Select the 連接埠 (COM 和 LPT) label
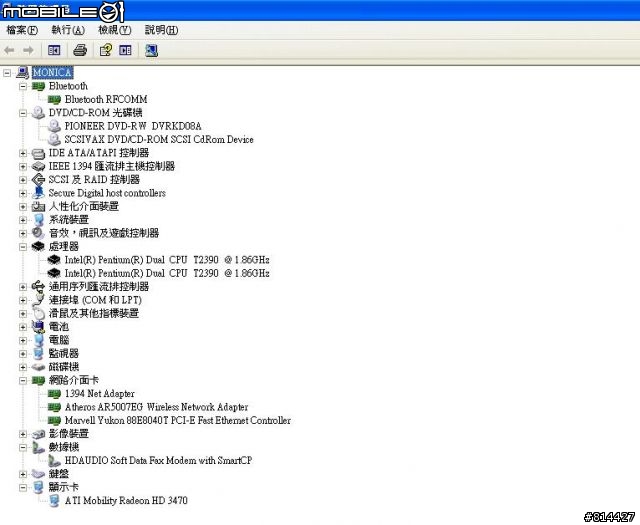This screenshot has width=640, height=525. click(95, 300)
